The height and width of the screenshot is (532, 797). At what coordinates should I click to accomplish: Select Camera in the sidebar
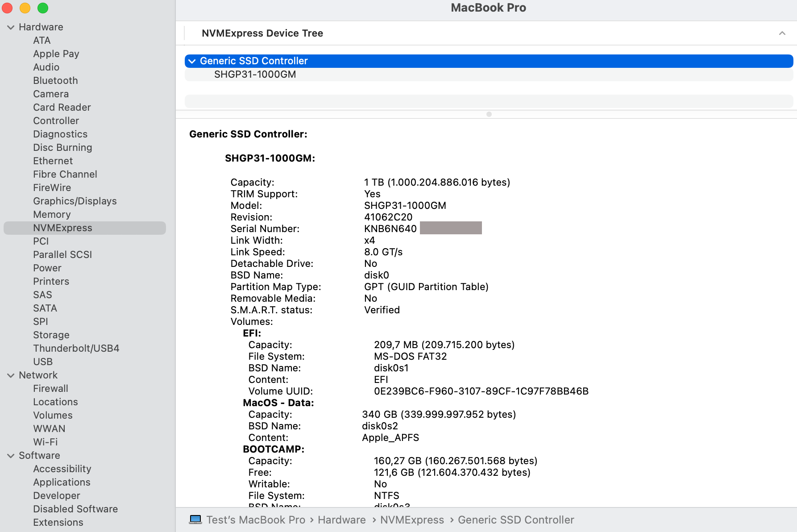tap(51, 94)
